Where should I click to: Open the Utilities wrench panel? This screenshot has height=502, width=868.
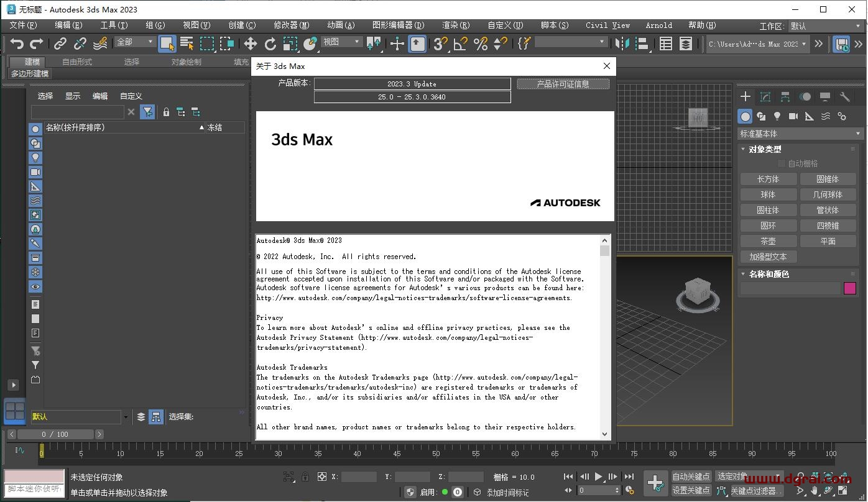coord(843,96)
